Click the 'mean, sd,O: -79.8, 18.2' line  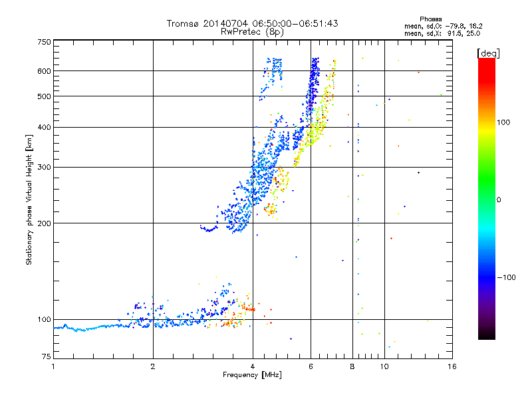pos(443,27)
